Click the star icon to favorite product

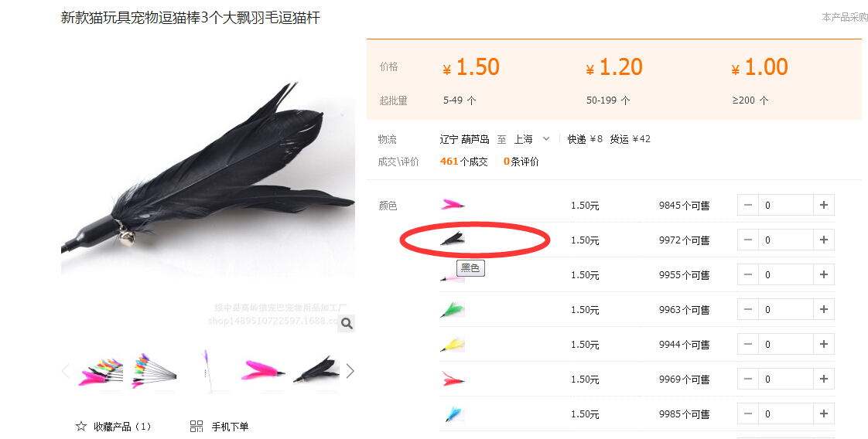(x=81, y=427)
